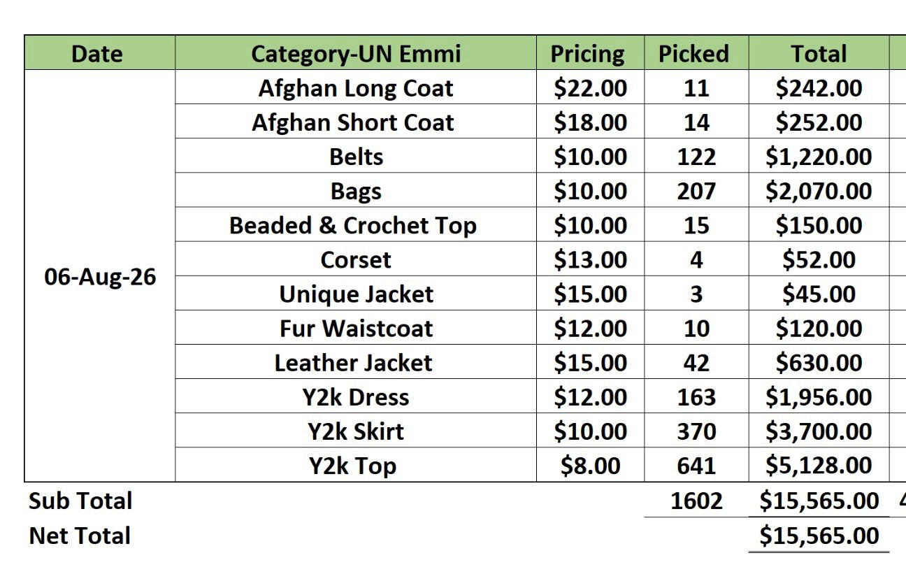
Task: Select the Afghan Short Coat cell
Action: [x=356, y=122]
